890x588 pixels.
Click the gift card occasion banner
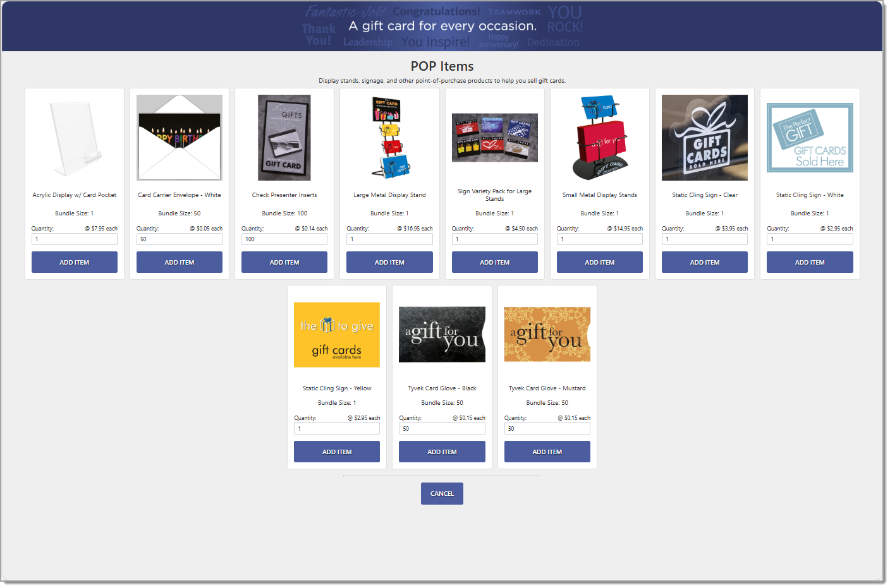[442, 26]
